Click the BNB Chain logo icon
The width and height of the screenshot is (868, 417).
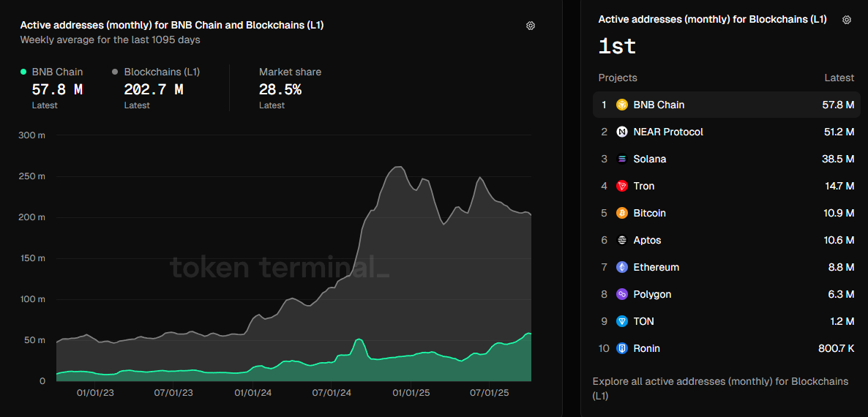point(622,105)
